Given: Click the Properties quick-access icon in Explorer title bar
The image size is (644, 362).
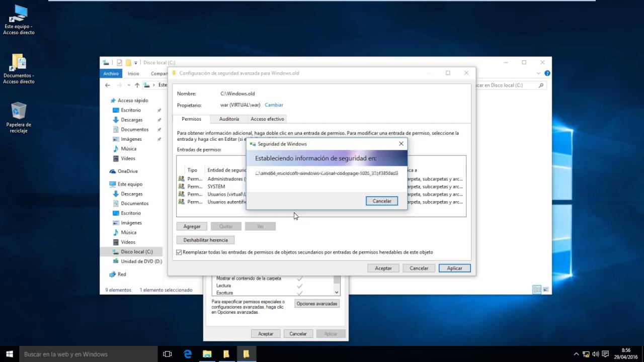Looking at the screenshot, I should coord(119,63).
